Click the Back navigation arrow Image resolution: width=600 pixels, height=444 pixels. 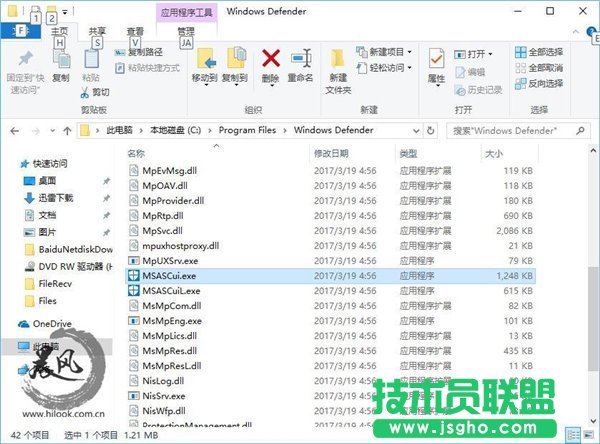[15, 131]
